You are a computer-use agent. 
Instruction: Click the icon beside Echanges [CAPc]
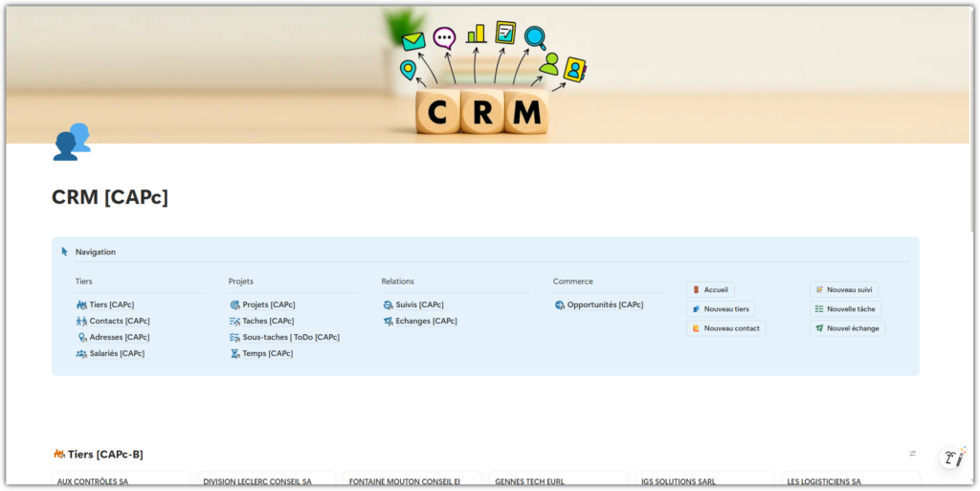coord(388,321)
